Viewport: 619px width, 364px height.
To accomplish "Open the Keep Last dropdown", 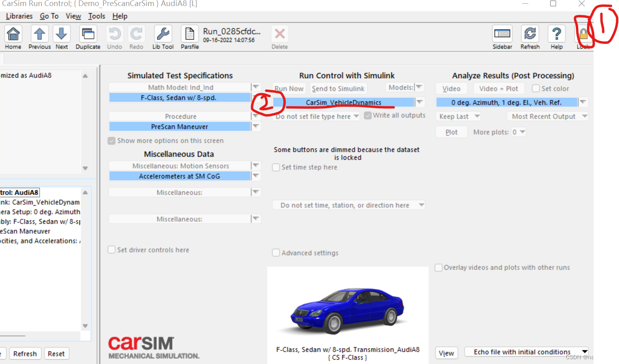I will tap(459, 116).
